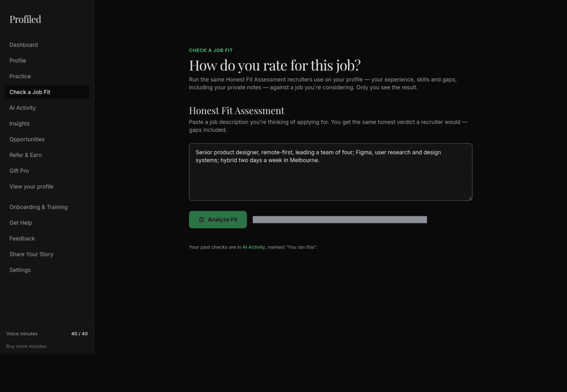Open Gift Pro
Viewport: 567px width, 392px height.
pyautogui.click(x=19, y=171)
